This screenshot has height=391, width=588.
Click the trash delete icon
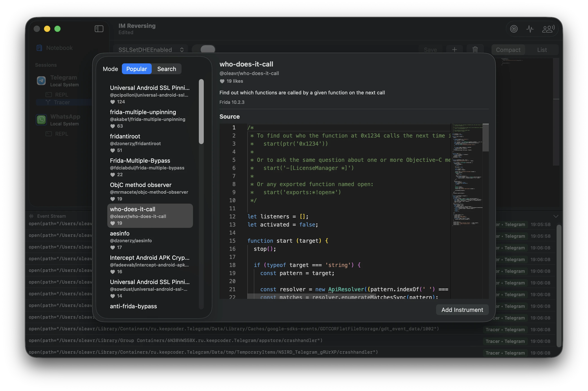(x=475, y=49)
